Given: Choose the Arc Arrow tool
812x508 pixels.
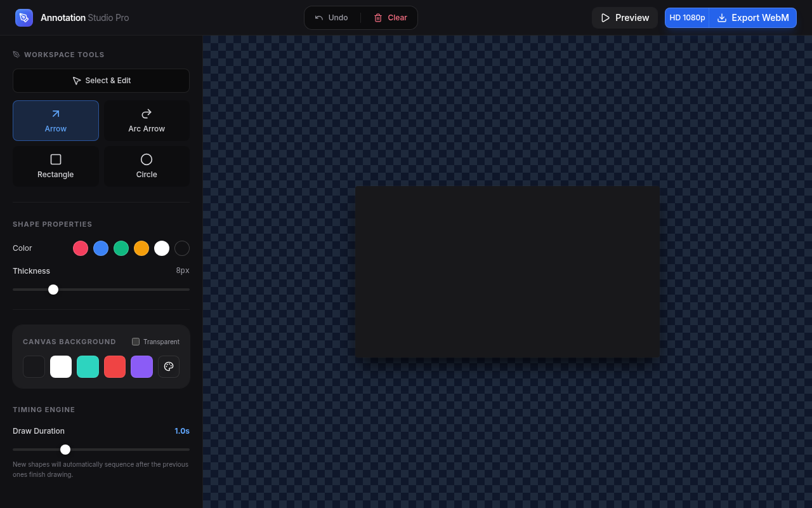Looking at the screenshot, I should click(147, 121).
